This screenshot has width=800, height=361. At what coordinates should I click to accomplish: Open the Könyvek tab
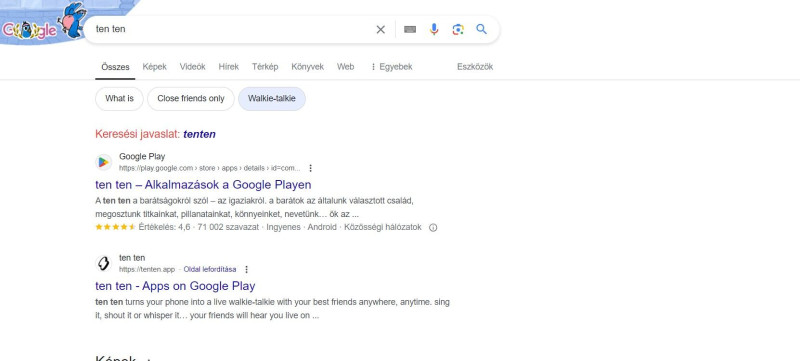coord(308,67)
